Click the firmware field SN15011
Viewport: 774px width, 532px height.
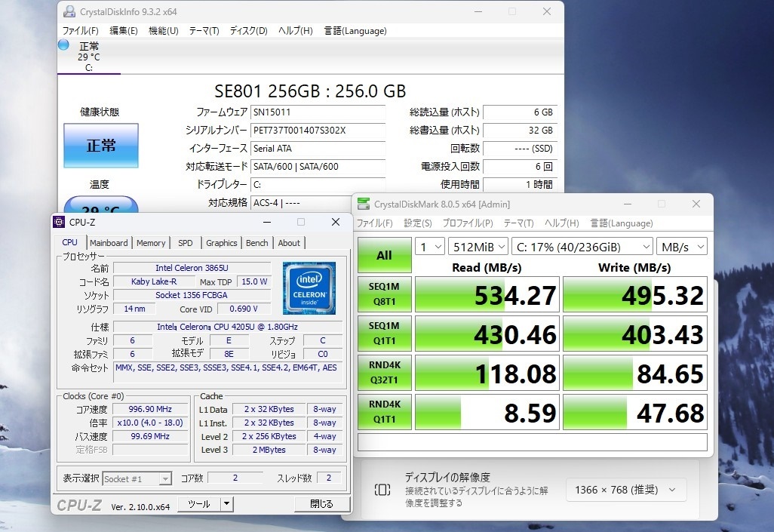[x=318, y=112]
